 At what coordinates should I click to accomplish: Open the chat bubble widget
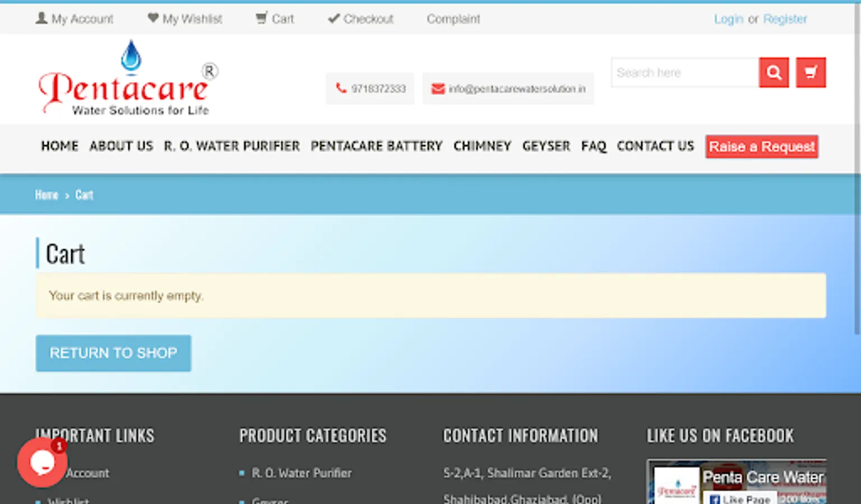(x=42, y=462)
